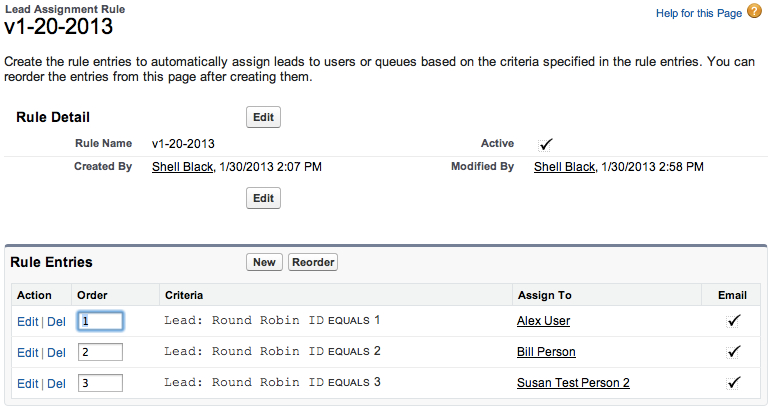Edit the Bill Person rule entry
The height and width of the screenshot is (410, 768).
(x=27, y=353)
